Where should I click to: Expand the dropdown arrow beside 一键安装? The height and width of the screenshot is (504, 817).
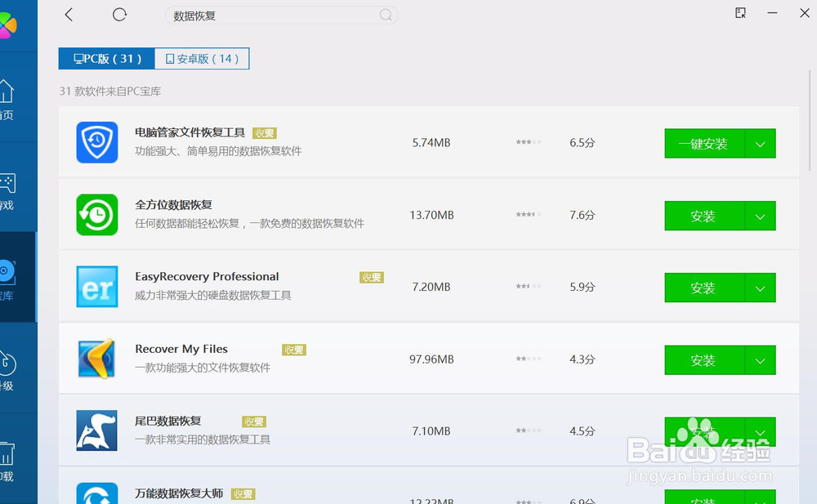coord(761,143)
